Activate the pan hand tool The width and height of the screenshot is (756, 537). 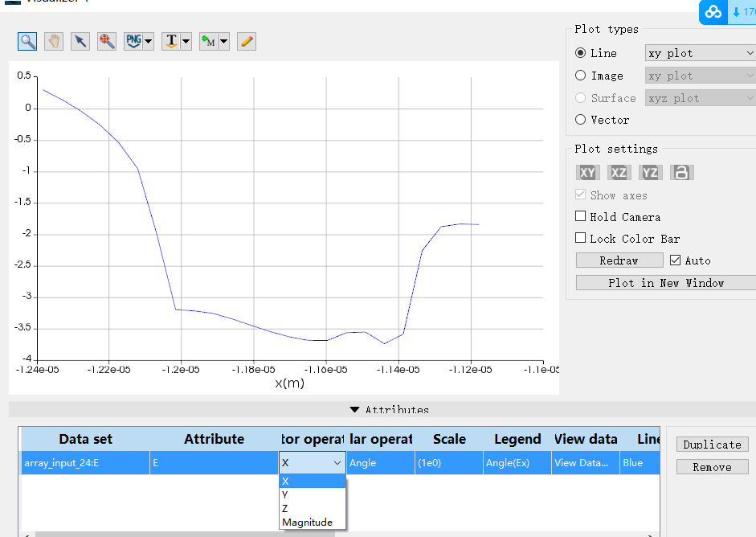(54, 42)
